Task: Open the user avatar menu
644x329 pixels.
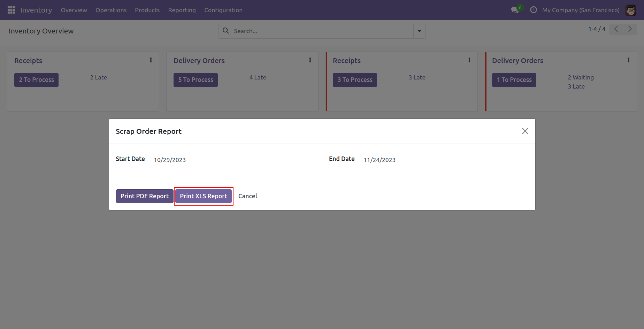Action: pos(631,10)
